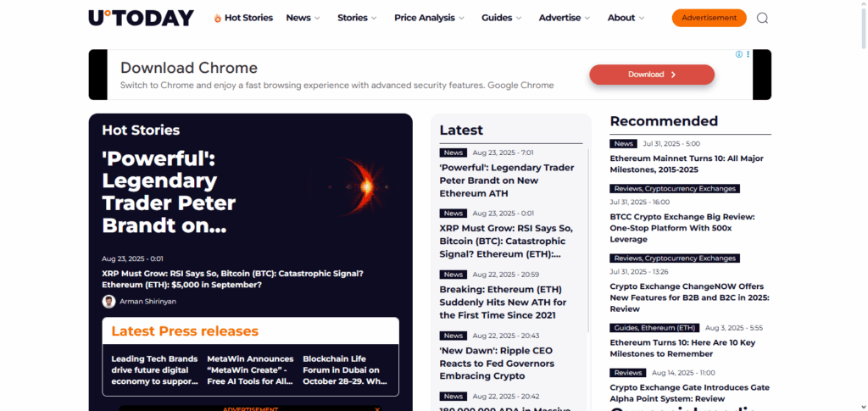Open ad options three-dot icon

click(x=748, y=54)
